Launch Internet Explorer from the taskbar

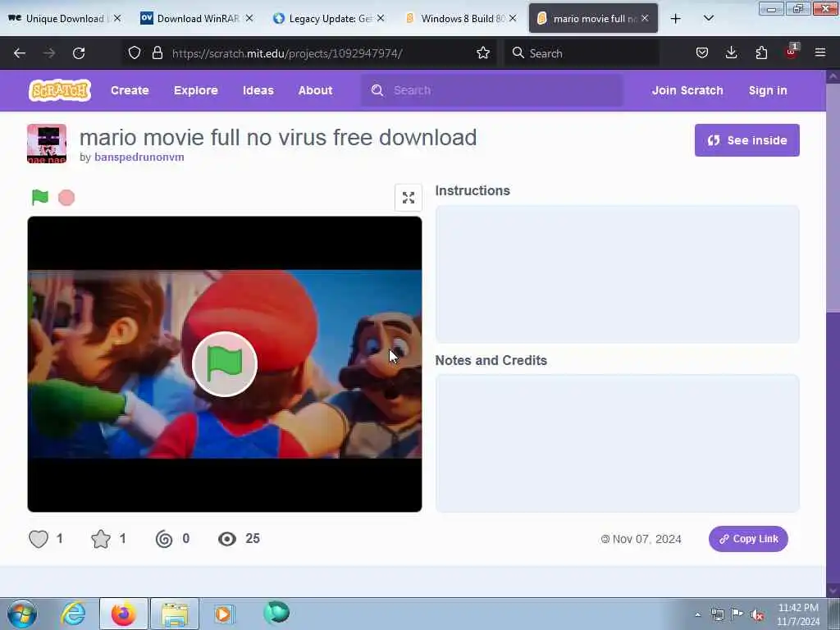tap(73, 614)
